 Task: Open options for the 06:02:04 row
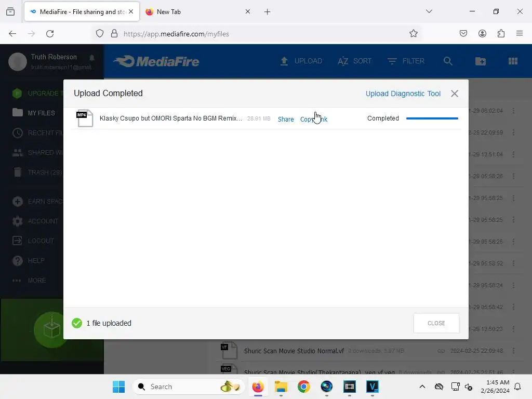point(513,111)
